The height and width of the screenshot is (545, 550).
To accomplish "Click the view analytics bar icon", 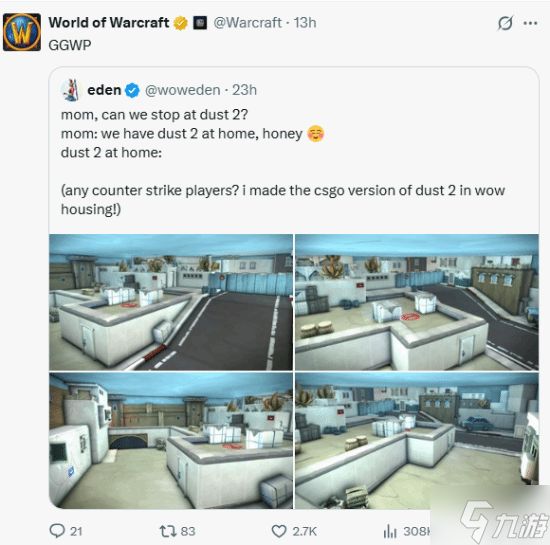I will (390, 531).
